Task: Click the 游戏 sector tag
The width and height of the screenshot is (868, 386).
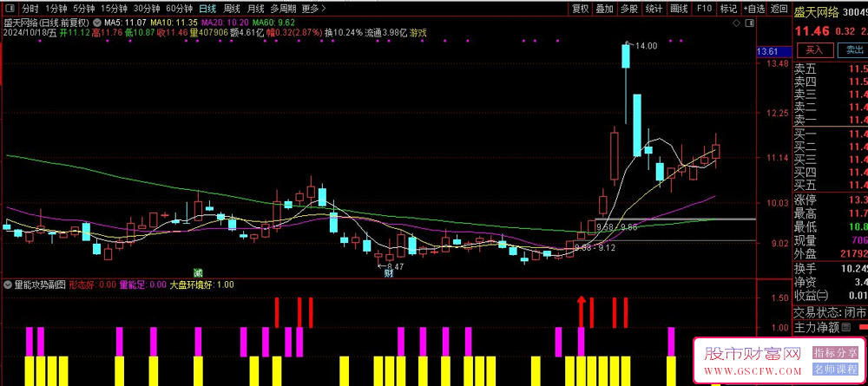Action: coord(418,33)
